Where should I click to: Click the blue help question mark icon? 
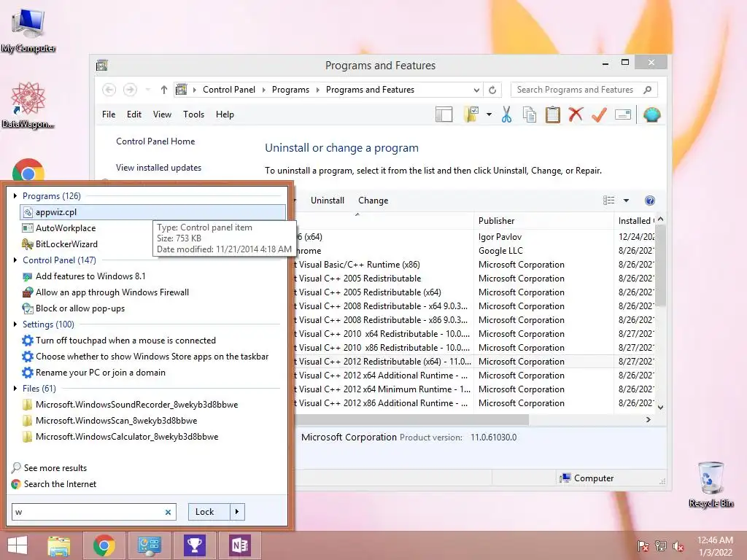(x=649, y=201)
